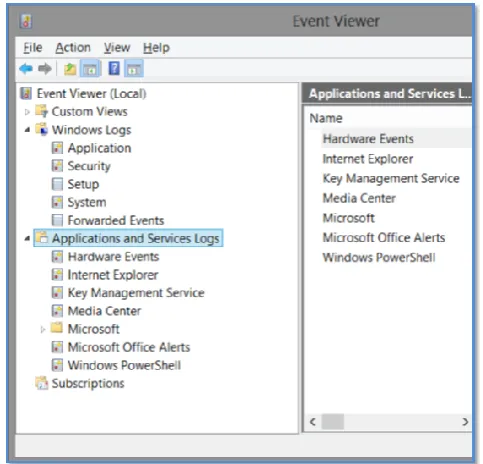Toggle Show/Hide Console Tree toolbar icon
Viewport: 483px width, 464px height.
(x=90, y=69)
